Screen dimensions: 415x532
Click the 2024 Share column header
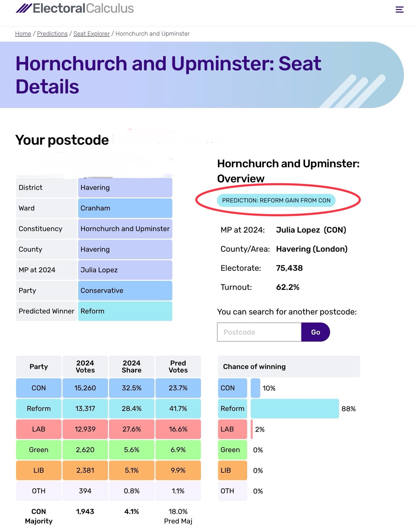131,366
